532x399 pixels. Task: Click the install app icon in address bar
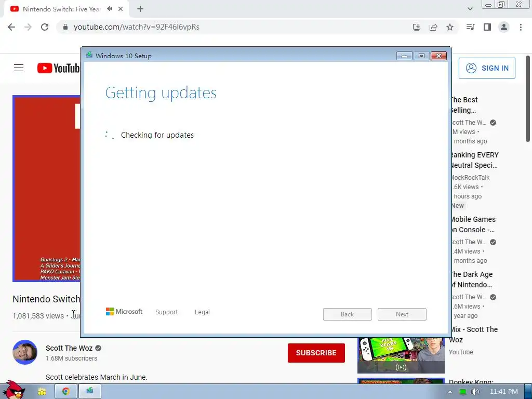tap(417, 27)
